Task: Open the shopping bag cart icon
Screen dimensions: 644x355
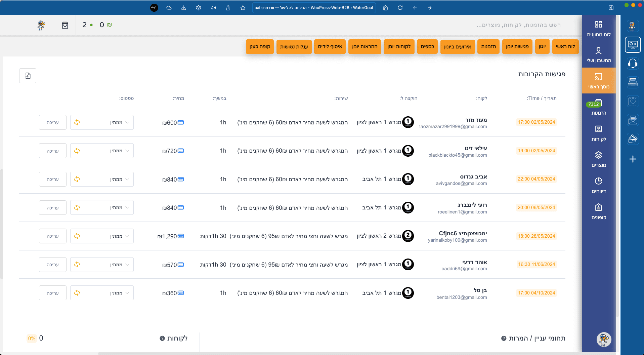Action: [65, 25]
